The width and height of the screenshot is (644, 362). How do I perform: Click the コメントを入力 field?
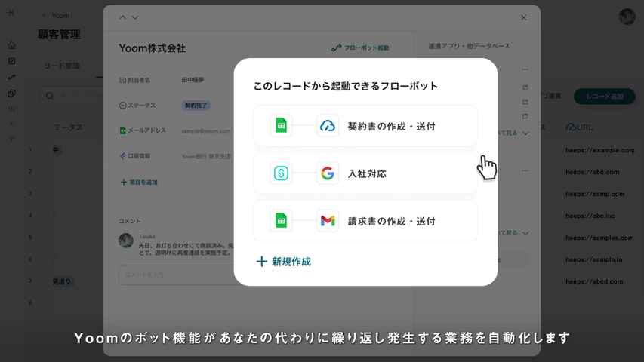point(177,275)
